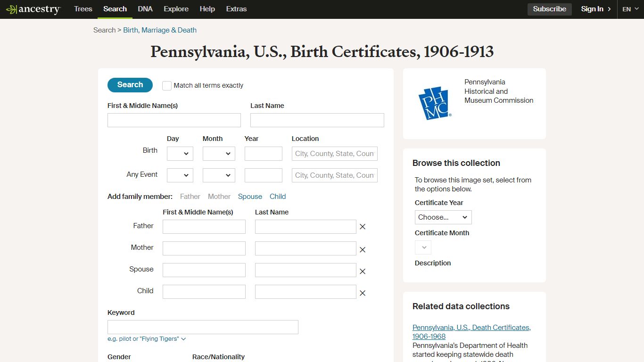The height and width of the screenshot is (362, 644).
Task: Click the Pennsylvania Historical and Museum Commission text
Action: (499, 91)
